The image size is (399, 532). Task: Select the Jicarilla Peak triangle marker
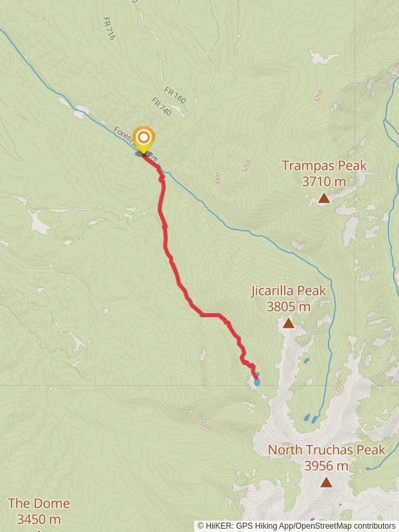click(x=289, y=323)
